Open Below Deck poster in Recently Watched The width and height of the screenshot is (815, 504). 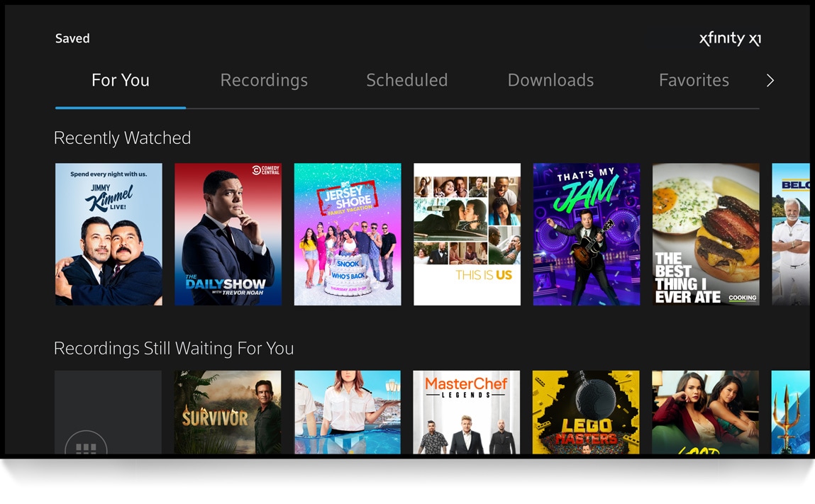(791, 235)
